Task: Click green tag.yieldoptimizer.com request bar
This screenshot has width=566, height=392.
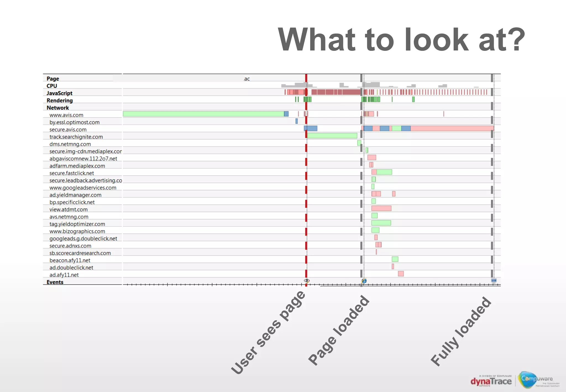Action: point(381,223)
